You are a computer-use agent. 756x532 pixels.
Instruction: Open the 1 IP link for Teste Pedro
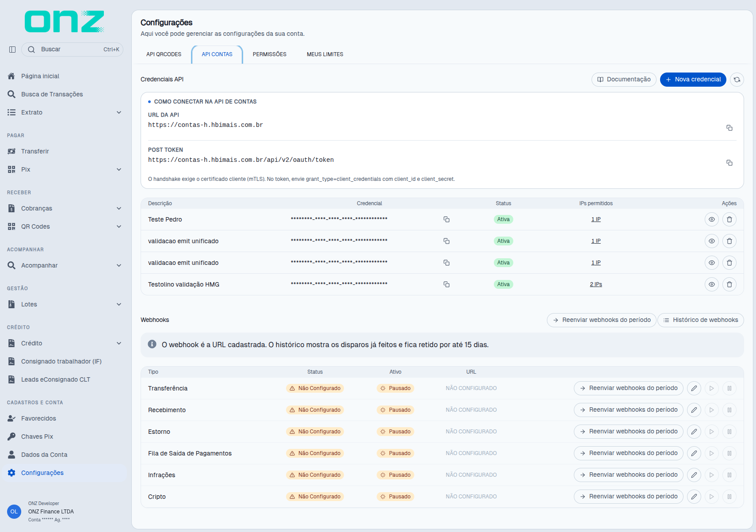(x=596, y=219)
